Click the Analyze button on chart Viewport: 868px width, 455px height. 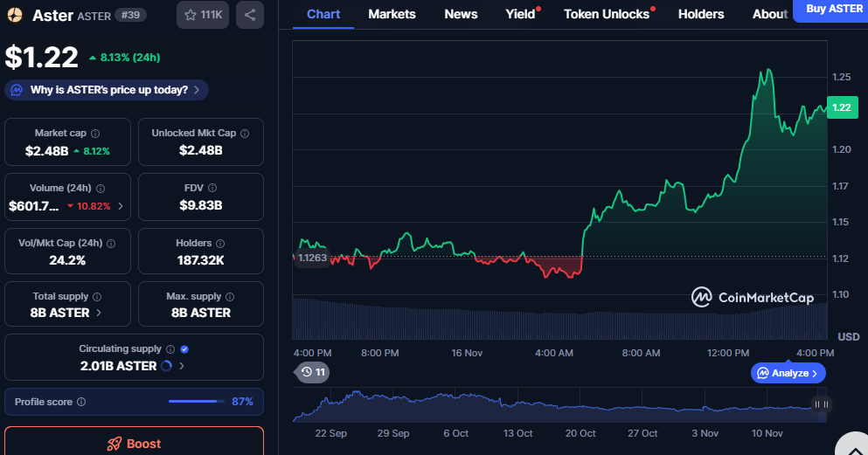point(788,373)
